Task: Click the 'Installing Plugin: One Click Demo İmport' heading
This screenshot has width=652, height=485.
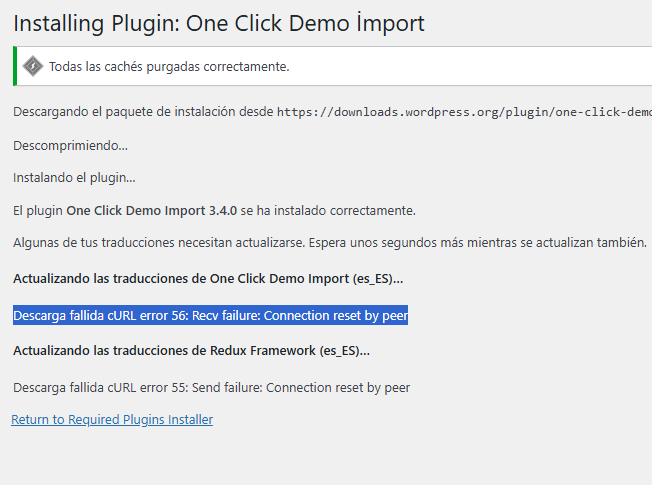Action: [x=219, y=22]
